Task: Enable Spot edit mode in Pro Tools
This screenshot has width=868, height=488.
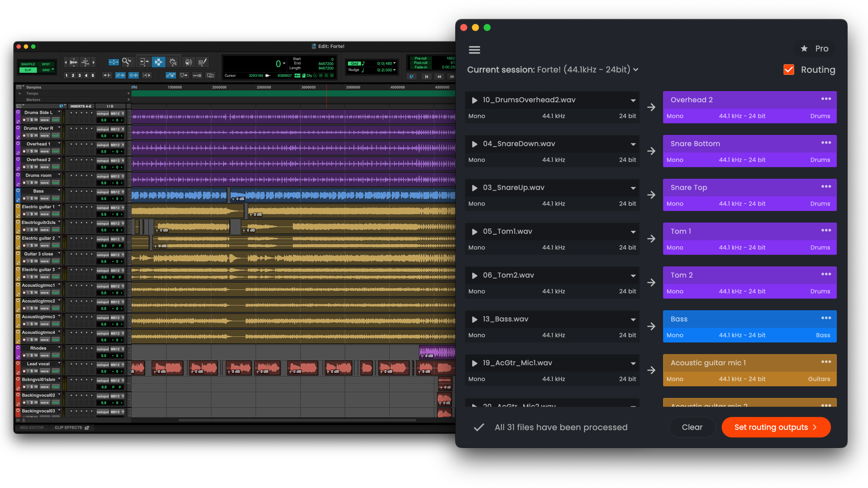Action: (46, 64)
